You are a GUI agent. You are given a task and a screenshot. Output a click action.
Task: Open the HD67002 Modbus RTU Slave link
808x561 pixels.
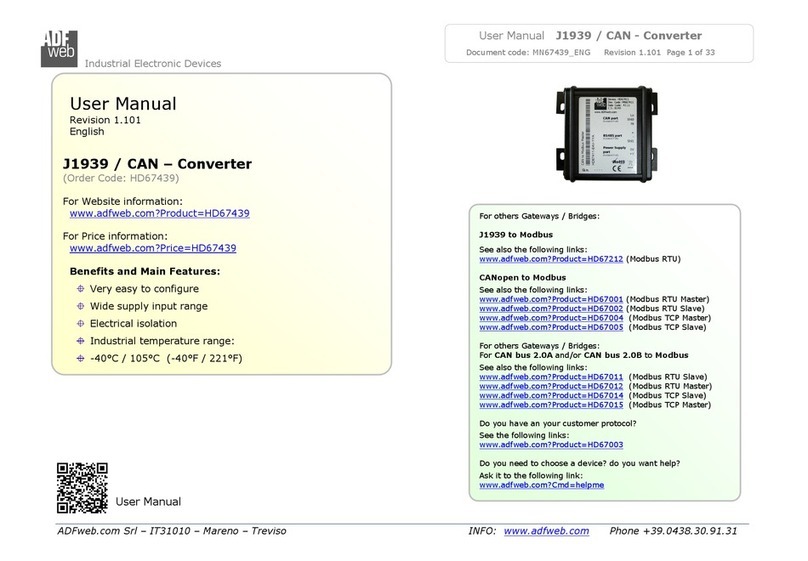coord(551,309)
